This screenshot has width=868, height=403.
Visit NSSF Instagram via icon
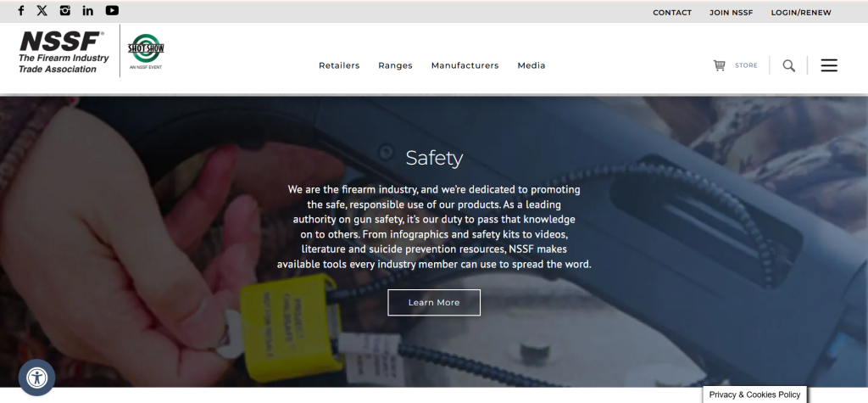tap(64, 10)
